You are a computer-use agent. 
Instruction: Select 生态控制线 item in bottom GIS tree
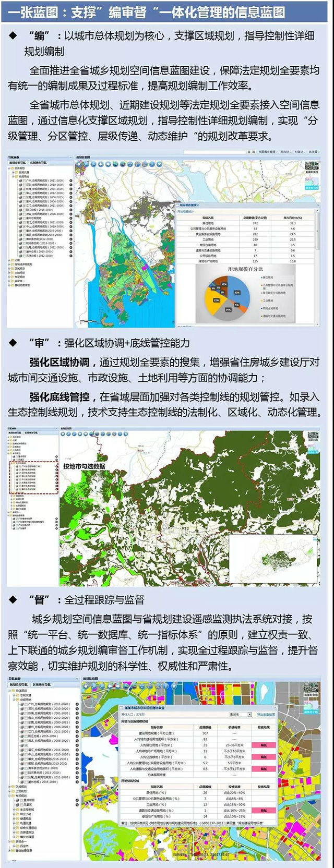[x=27, y=810]
